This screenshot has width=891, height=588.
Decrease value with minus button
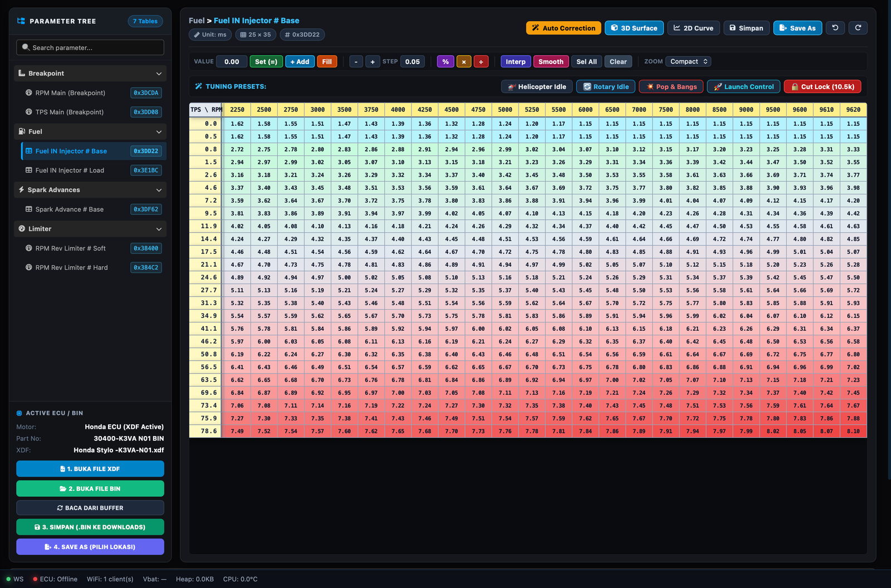(x=356, y=62)
